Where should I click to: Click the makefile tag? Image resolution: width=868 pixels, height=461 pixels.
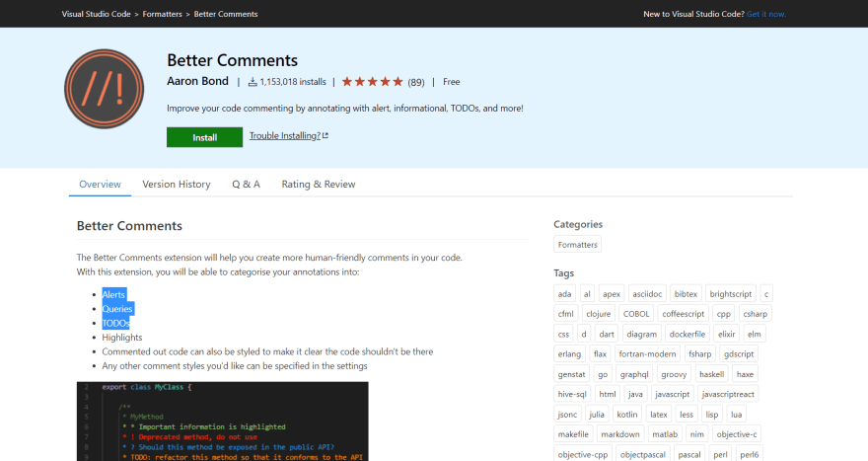point(573,434)
